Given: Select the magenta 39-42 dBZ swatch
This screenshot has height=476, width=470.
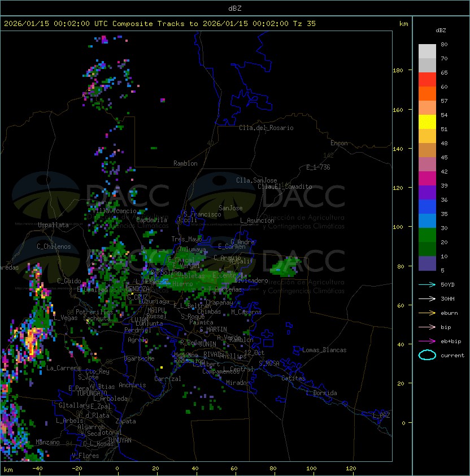Looking at the screenshot, I should 427,179.
